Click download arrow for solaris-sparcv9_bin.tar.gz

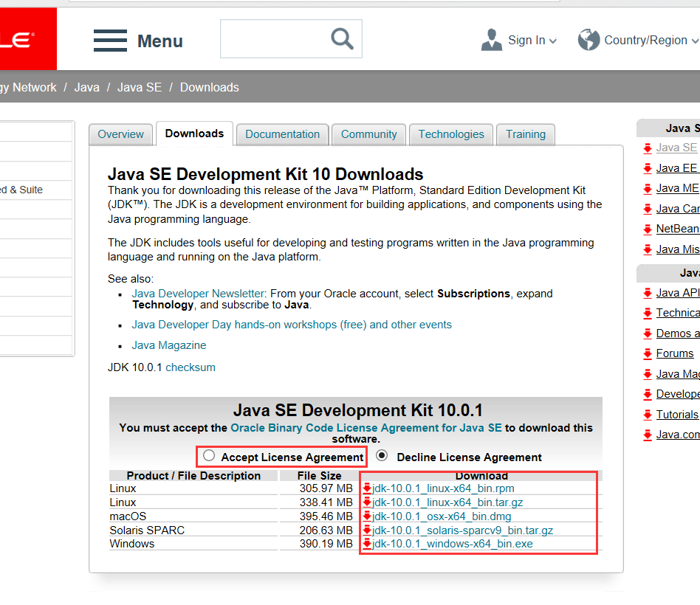click(367, 530)
